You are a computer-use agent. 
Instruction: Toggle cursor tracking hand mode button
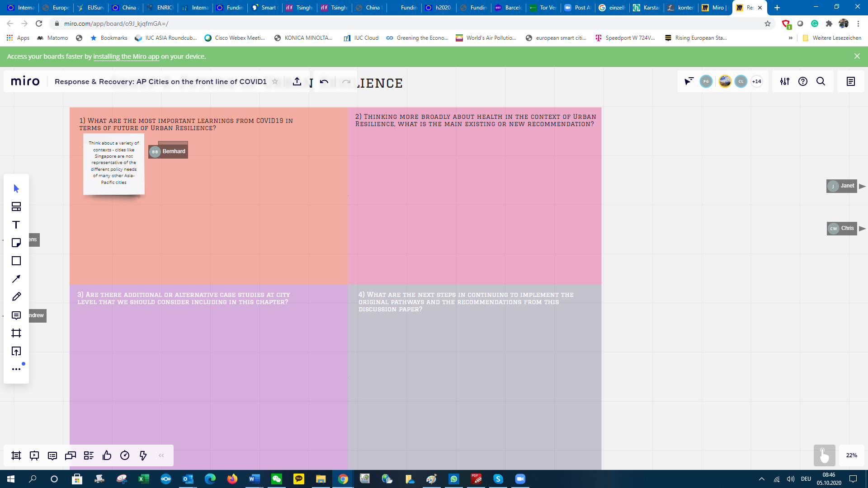pos(824,455)
